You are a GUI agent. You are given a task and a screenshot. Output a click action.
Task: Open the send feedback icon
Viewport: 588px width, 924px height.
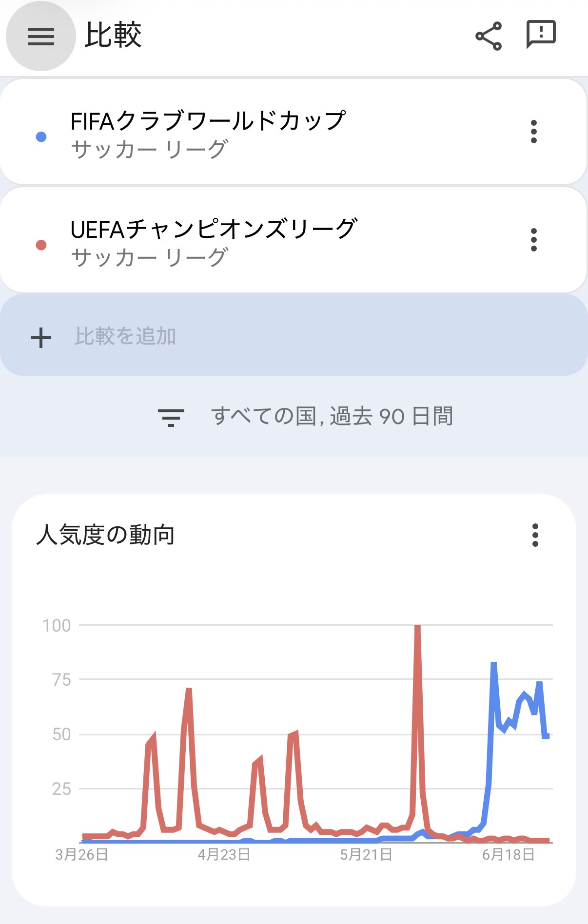click(x=541, y=34)
